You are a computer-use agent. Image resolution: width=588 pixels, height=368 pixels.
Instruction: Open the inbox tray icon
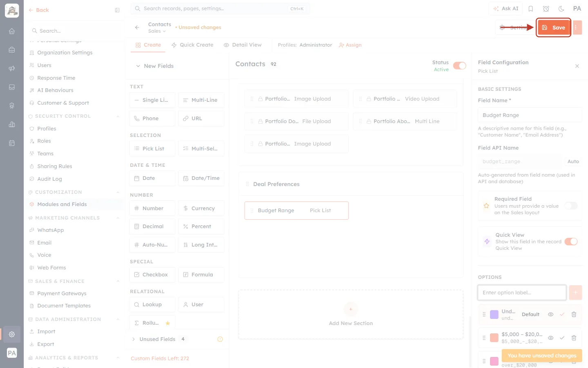click(x=12, y=87)
